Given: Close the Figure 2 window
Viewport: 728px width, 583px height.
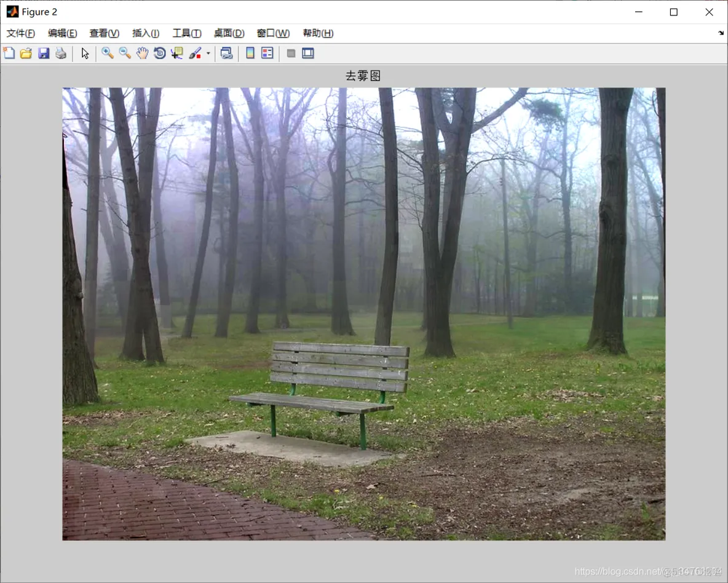Looking at the screenshot, I should tap(709, 12).
